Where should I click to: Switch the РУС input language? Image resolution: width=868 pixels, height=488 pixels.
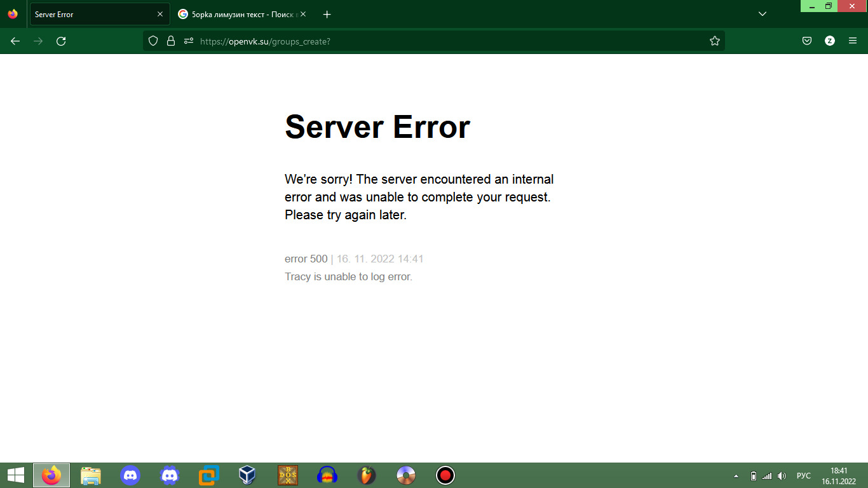click(x=804, y=475)
